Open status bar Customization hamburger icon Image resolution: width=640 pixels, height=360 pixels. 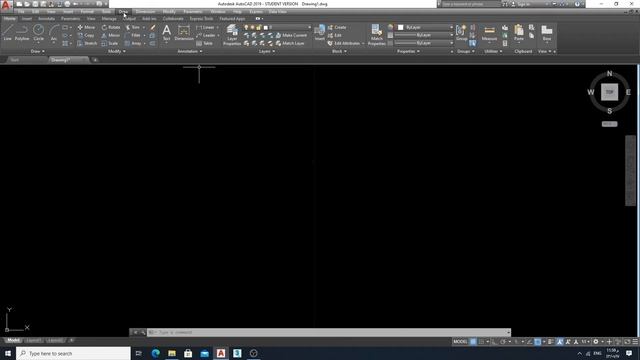tap(635, 342)
